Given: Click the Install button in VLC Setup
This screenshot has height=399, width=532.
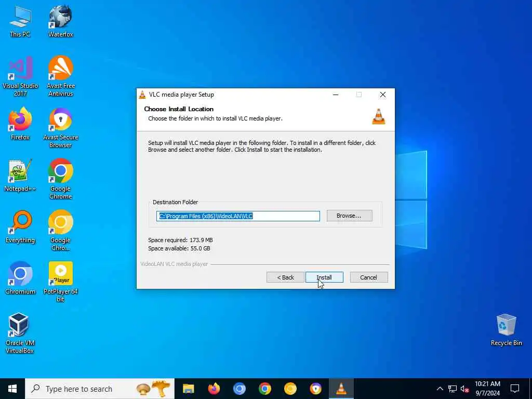Looking at the screenshot, I should coord(324,277).
